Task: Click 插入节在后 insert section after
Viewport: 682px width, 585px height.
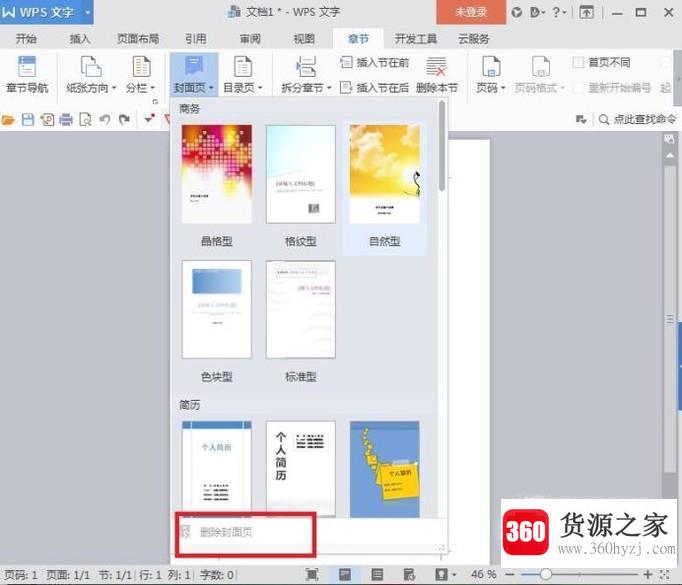Action: pos(374,88)
